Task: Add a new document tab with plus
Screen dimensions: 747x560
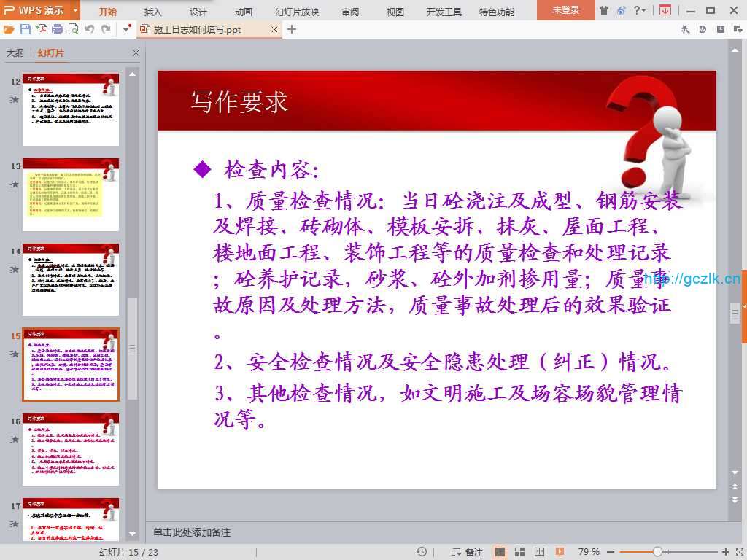Action: pos(292,29)
